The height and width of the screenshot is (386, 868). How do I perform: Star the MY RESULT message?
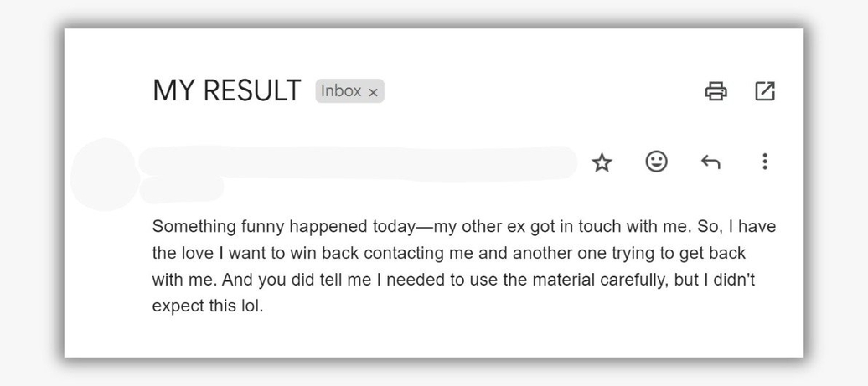(x=602, y=162)
